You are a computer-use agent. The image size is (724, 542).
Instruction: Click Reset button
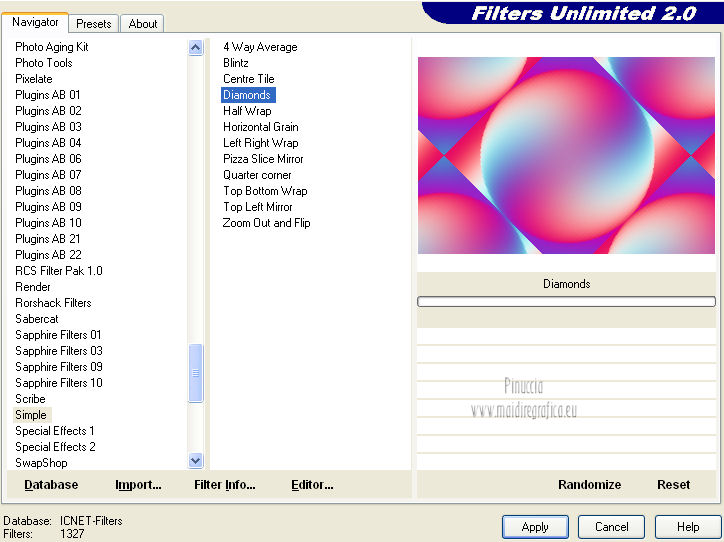pyautogui.click(x=674, y=485)
